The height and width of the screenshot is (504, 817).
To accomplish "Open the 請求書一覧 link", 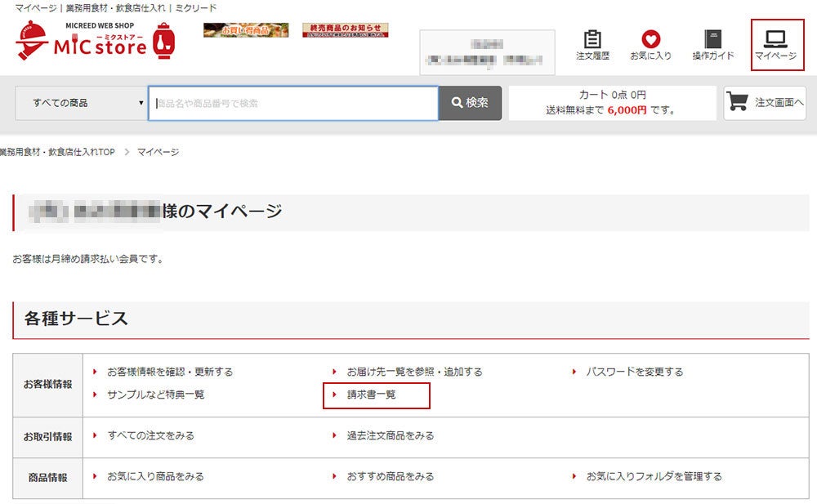I will (x=371, y=395).
